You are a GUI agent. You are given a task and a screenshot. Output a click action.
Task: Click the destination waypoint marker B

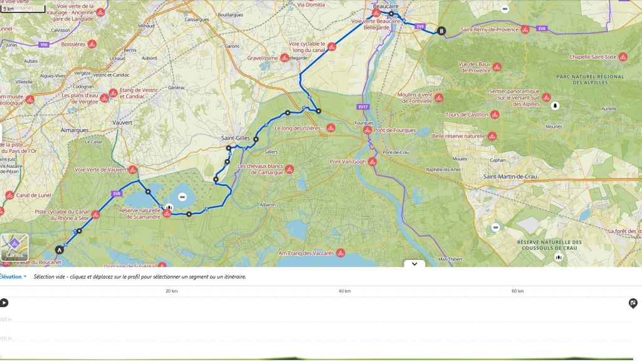441,31
